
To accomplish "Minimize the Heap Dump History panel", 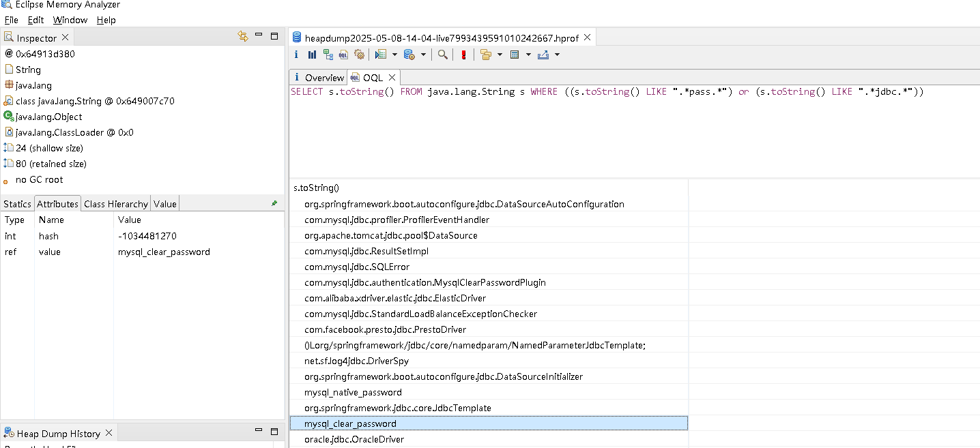I will tap(259, 431).
